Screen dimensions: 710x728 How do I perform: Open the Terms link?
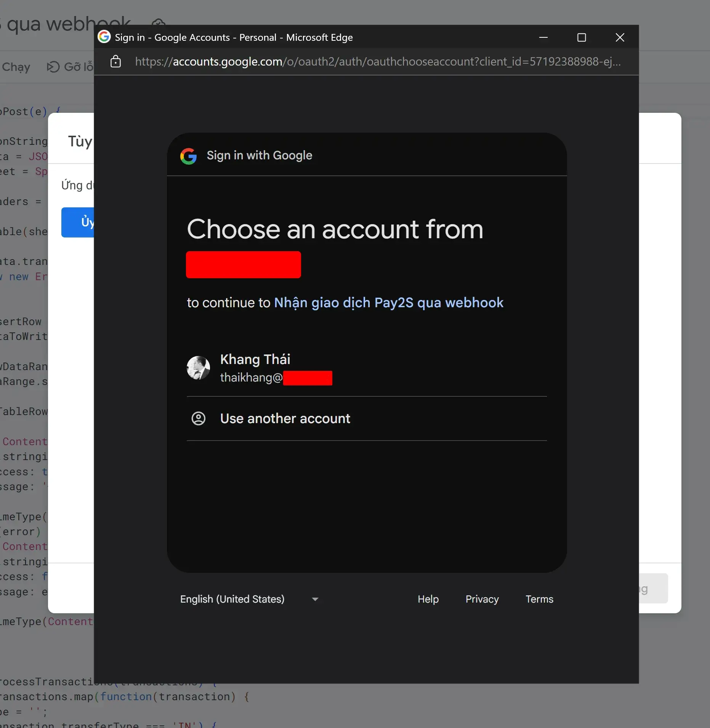pyautogui.click(x=539, y=599)
